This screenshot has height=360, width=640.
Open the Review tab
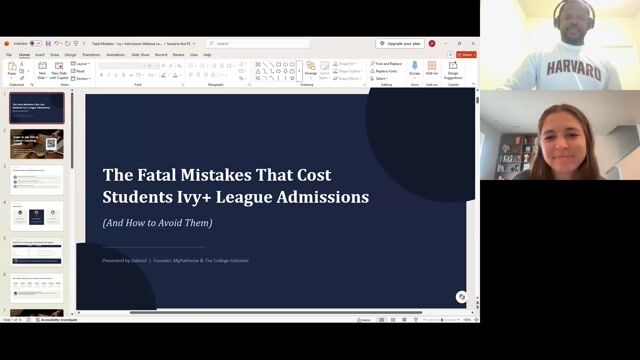(178, 55)
